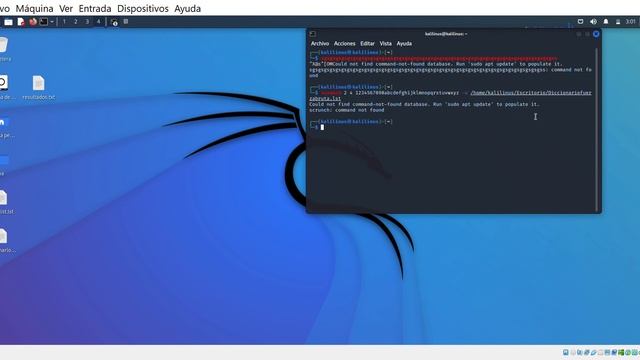Open the terminal Editar menu

point(367,43)
